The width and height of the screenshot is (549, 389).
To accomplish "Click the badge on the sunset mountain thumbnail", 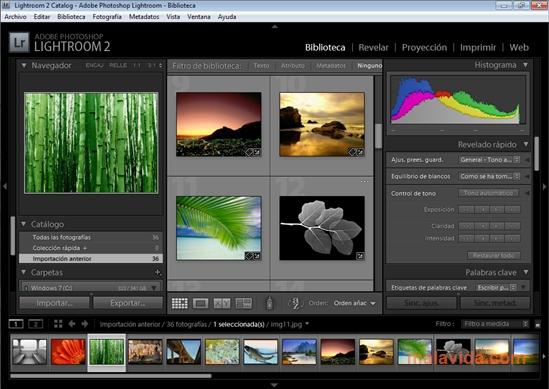I will coord(253,152).
